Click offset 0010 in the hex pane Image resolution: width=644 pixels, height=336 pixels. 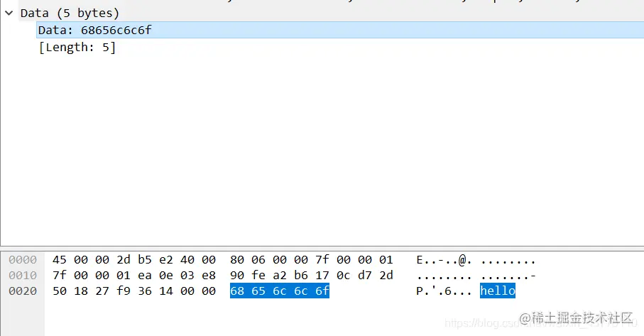pyautogui.click(x=23, y=276)
